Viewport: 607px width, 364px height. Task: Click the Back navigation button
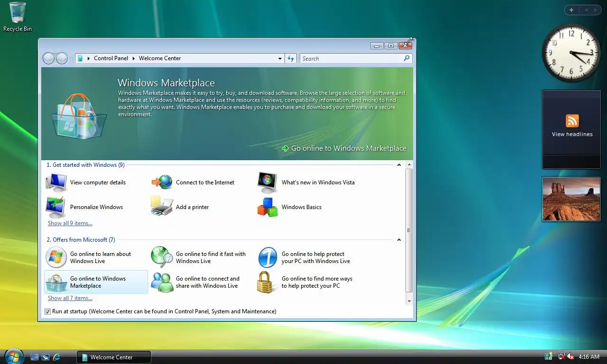[48, 58]
